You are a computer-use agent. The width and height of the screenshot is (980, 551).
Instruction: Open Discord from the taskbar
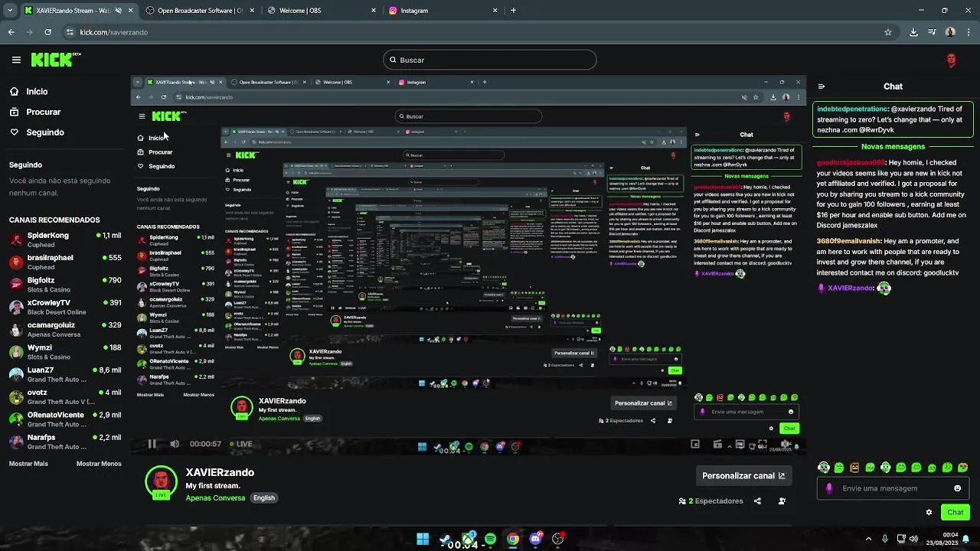point(536,539)
